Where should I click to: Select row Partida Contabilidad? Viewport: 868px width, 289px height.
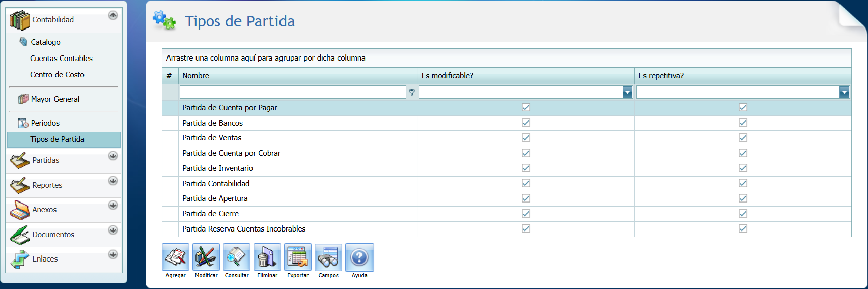(507, 183)
